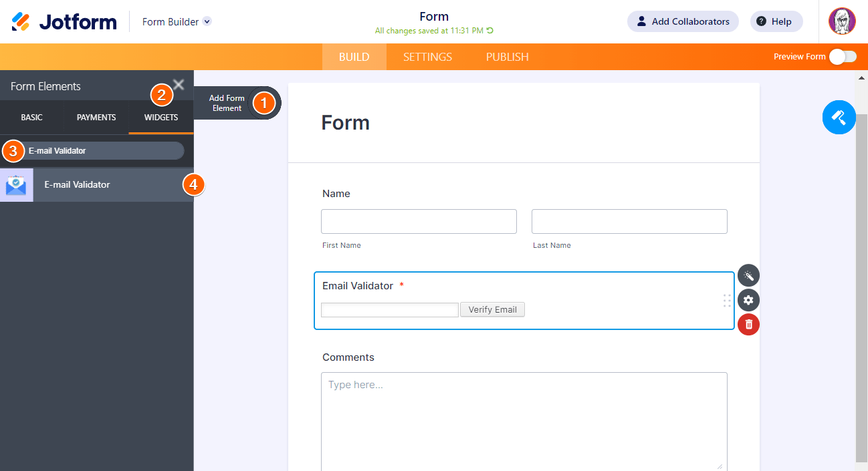Delete the Email Validator field

[748, 325]
